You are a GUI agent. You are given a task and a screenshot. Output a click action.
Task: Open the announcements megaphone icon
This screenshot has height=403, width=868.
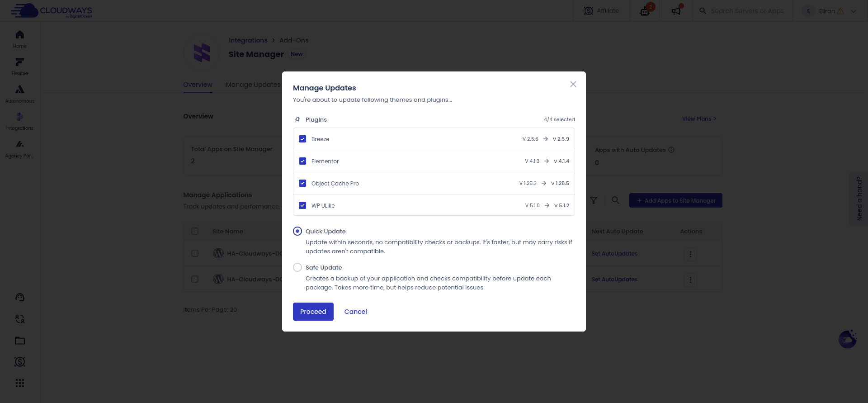[x=676, y=11]
